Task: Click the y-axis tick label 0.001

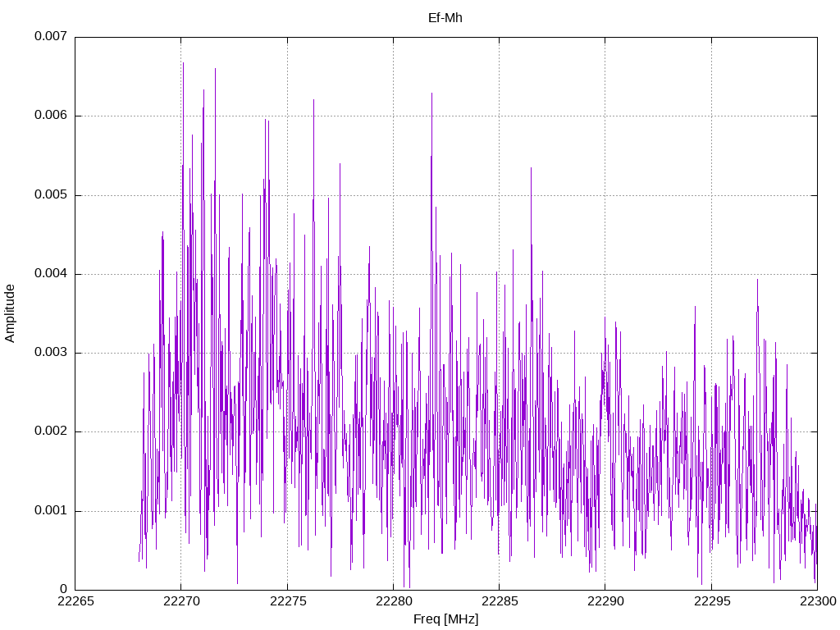Action: point(51,510)
